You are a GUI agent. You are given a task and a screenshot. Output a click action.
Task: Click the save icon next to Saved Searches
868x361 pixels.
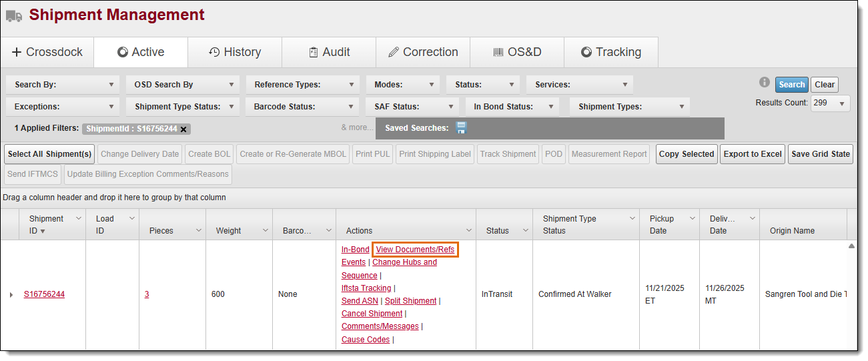(461, 128)
